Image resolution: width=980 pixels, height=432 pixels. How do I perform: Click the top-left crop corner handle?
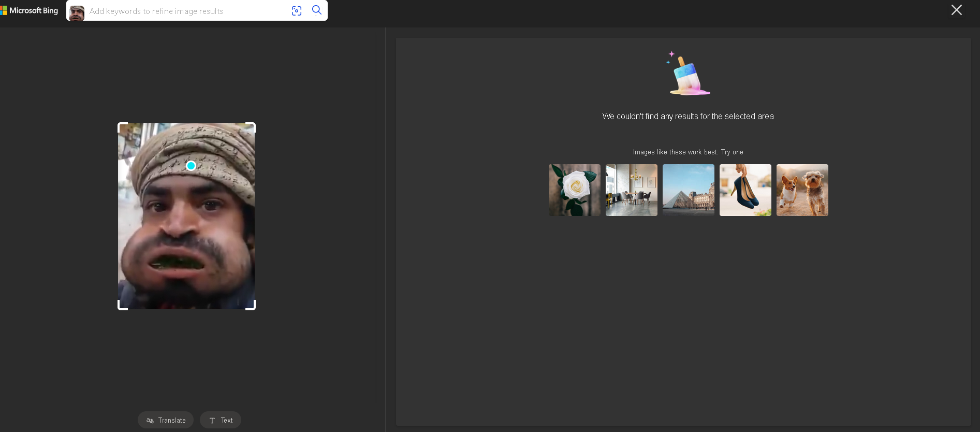tap(122, 127)
